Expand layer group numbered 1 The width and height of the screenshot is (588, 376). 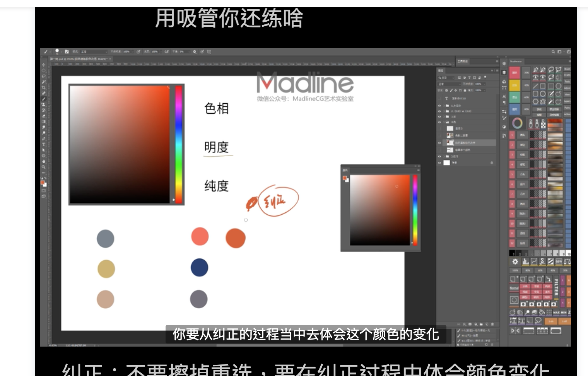(x=444, y=106)
